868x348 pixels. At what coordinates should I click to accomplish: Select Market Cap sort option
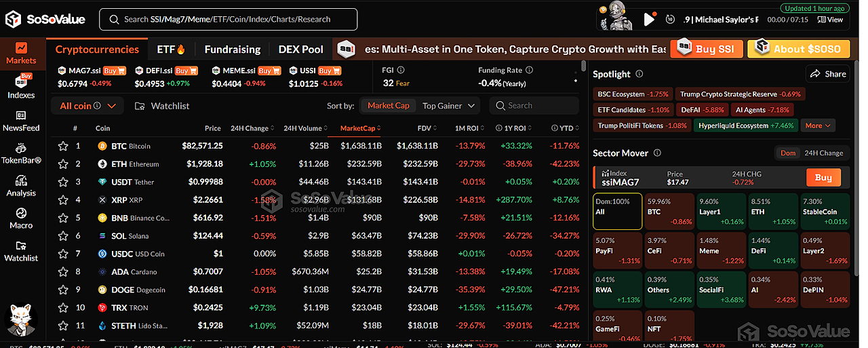pyautogui.click(x=388, y=106)
